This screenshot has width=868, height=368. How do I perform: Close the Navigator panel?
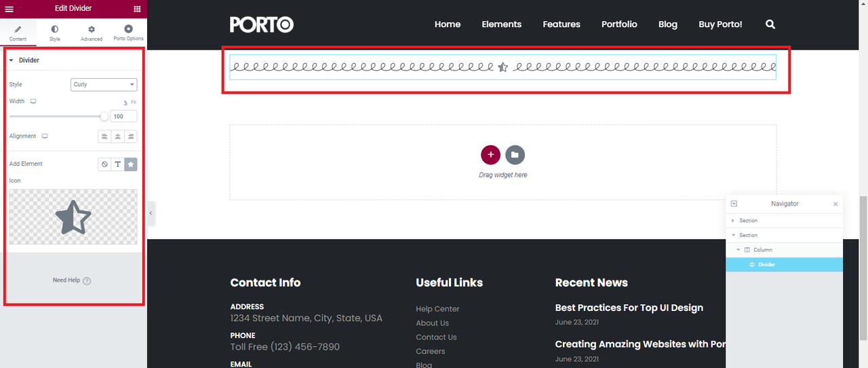point(835,204)
